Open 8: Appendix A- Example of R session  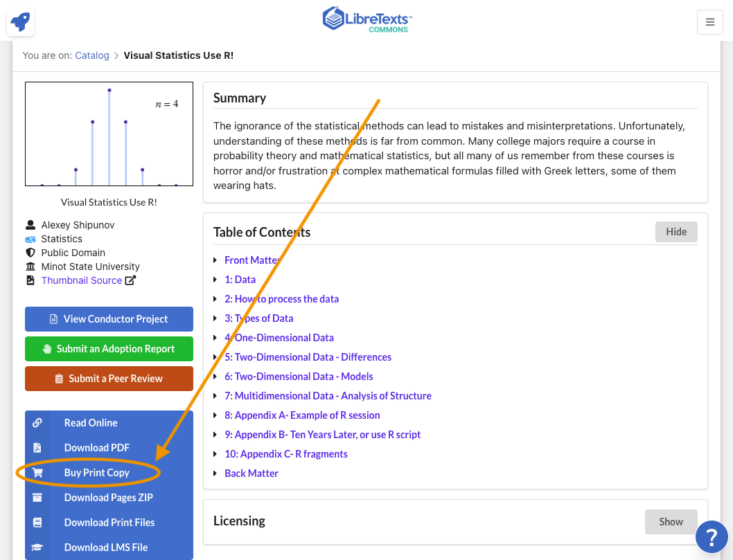tap(302, 415)
